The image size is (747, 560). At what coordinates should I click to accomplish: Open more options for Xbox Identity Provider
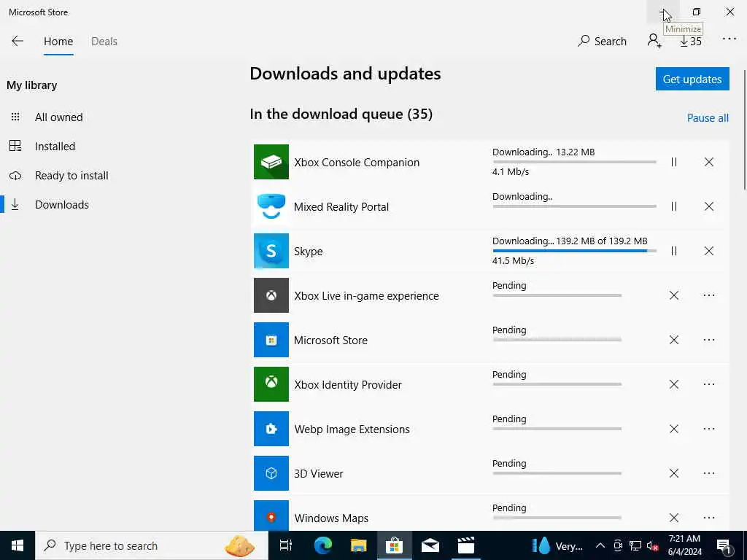(x=709, y=384)
